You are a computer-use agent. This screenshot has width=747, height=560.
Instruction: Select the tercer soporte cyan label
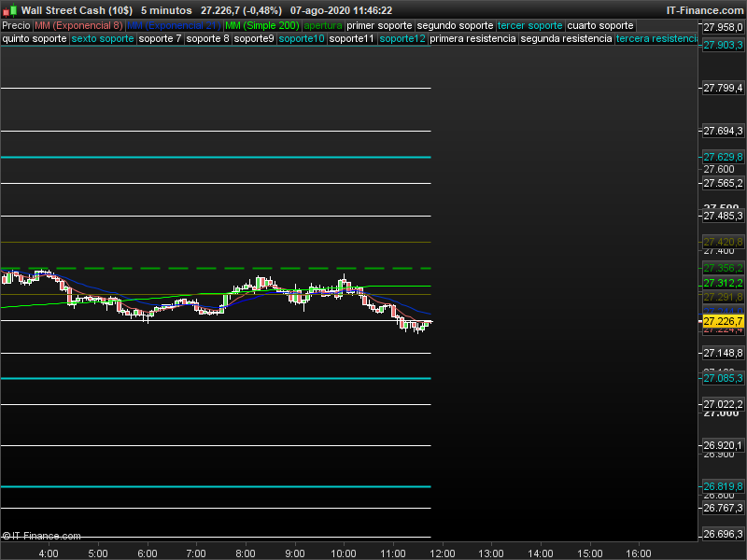(x=530, y=25)
